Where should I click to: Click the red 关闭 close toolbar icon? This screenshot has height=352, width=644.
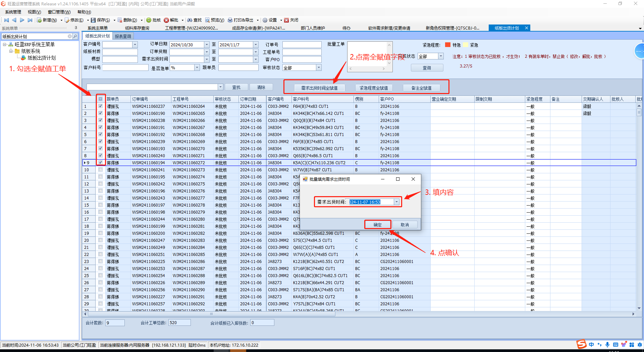click(286, 20)
